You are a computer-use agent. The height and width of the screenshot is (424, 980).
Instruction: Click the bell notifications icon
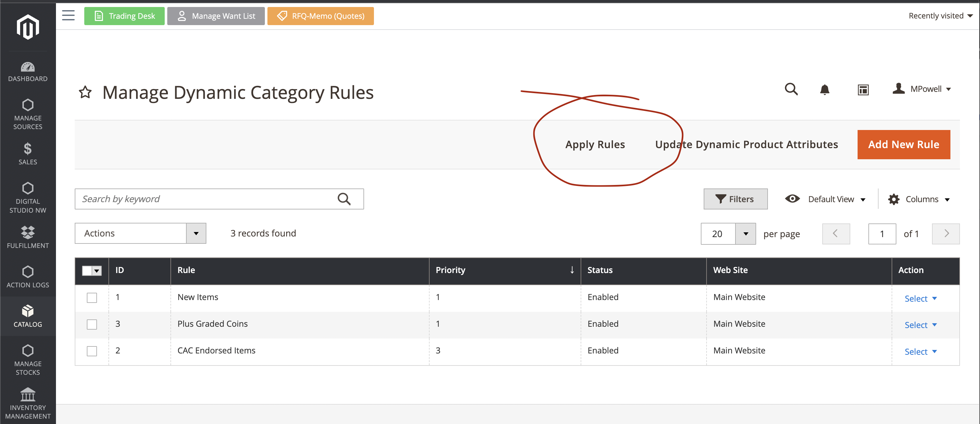pyautogui.click(x=825, y=90)
